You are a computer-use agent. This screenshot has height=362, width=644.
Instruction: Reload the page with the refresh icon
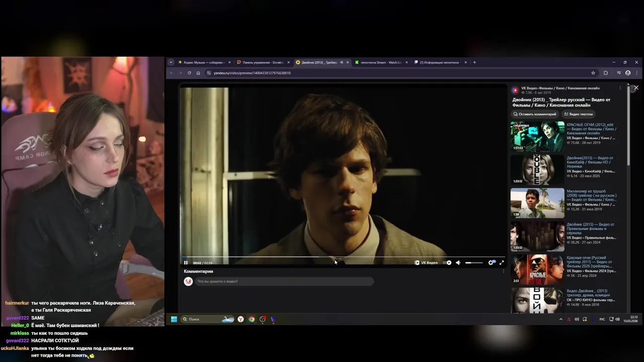coord(189,73)
